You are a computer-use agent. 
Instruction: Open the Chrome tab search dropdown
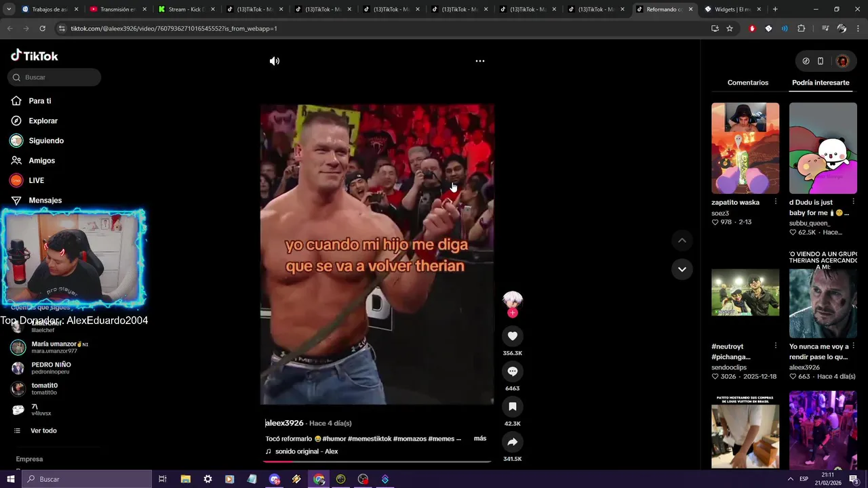click(8, 9)
